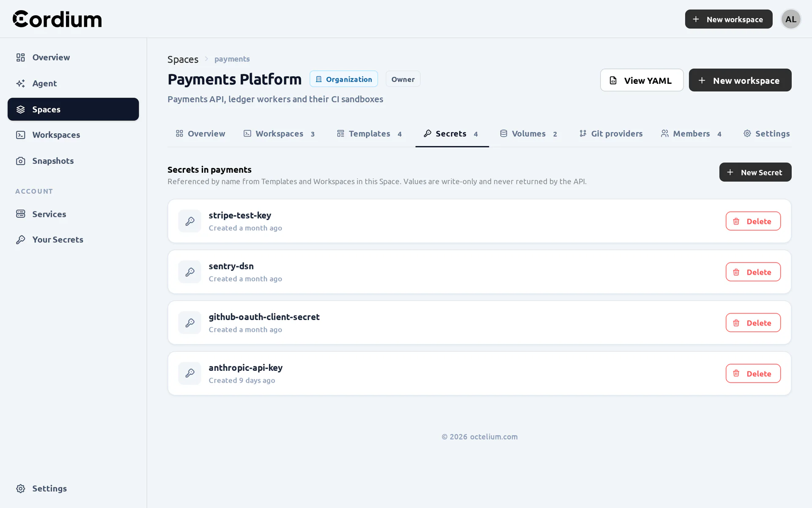
Task: Click the Owner role badge
Action: click(403, 79)
